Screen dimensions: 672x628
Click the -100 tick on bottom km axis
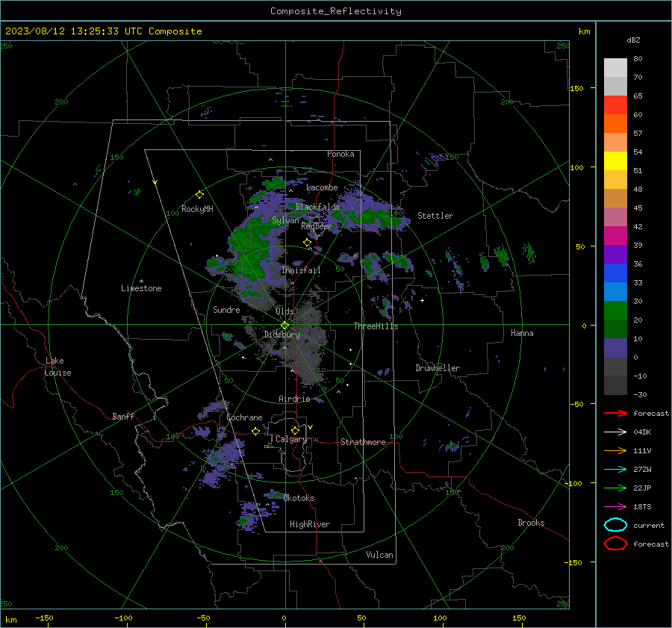point(123,618)
